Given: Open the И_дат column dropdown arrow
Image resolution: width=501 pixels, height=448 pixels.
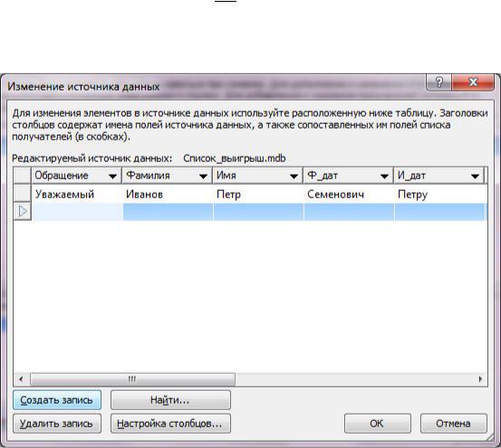Looking at the screenshot, I should tap(475, 176).
